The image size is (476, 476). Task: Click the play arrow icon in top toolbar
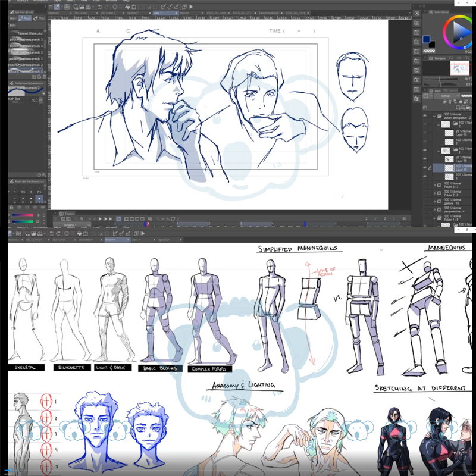pyautogui.click(x=191, y=7)
